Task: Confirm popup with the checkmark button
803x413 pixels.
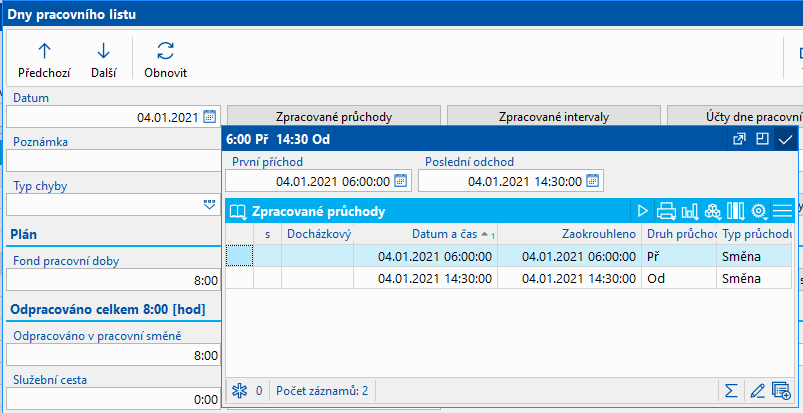Action: [785, 140]
